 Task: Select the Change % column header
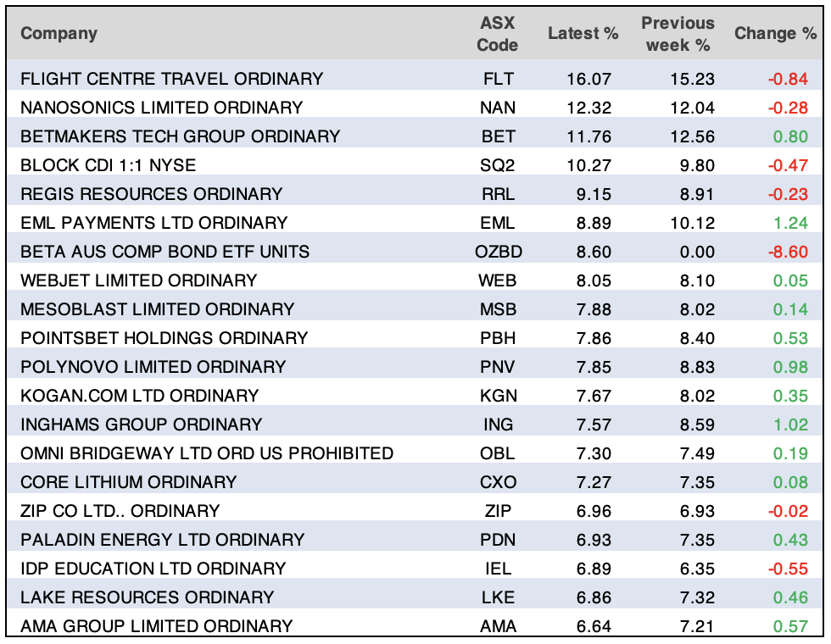tap(775, 34)
